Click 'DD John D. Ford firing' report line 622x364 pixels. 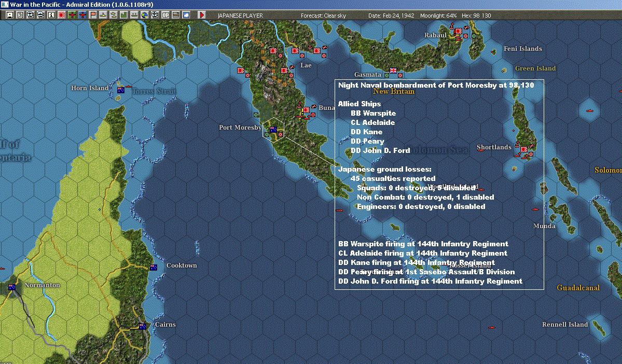430,281
